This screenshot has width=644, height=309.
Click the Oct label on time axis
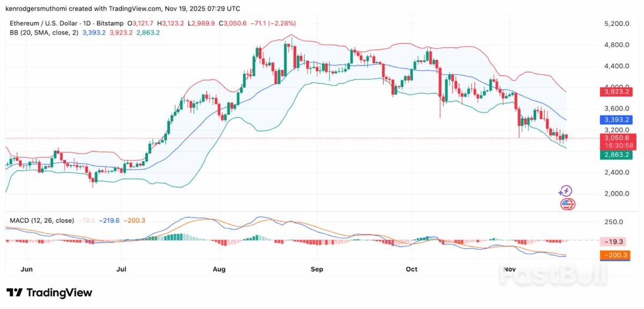(x=412, y=268)
